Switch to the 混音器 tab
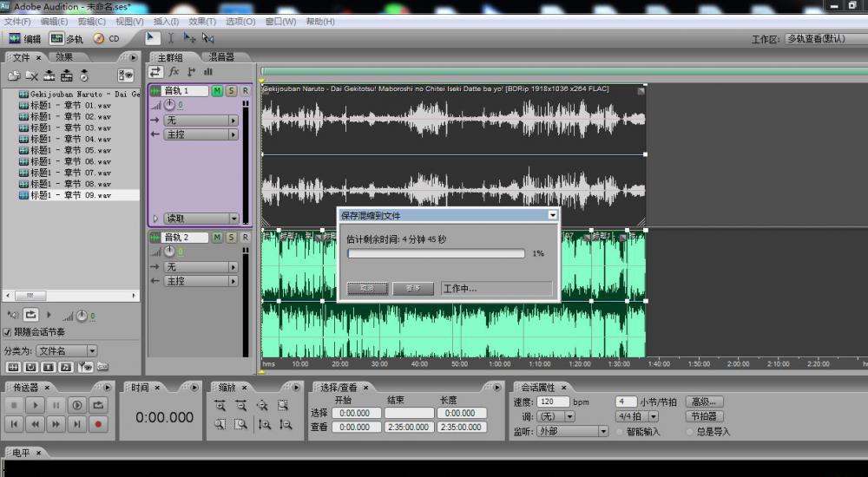Screen dimensions: 868x477 pyautogui.click(x=220, y=57)
